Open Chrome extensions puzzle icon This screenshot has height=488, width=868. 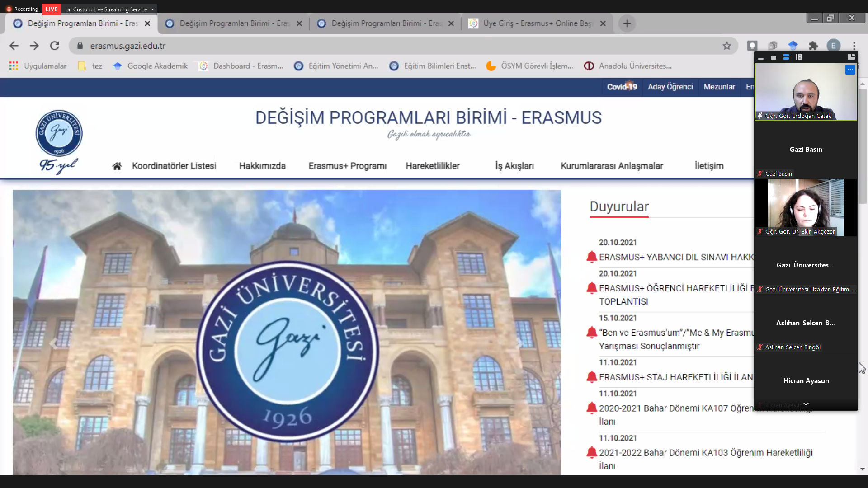click(x=813, y=46)
